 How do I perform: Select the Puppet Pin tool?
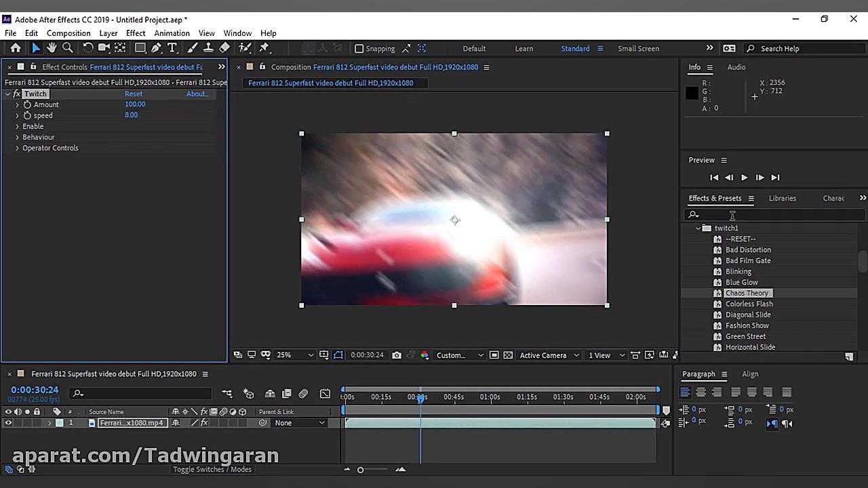(x=264, y=48)
